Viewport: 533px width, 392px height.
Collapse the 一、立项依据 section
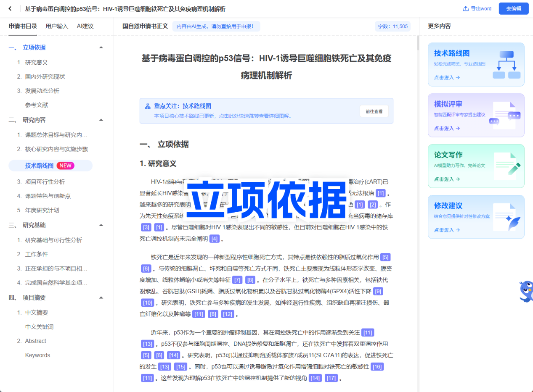(x=101, y=47)
